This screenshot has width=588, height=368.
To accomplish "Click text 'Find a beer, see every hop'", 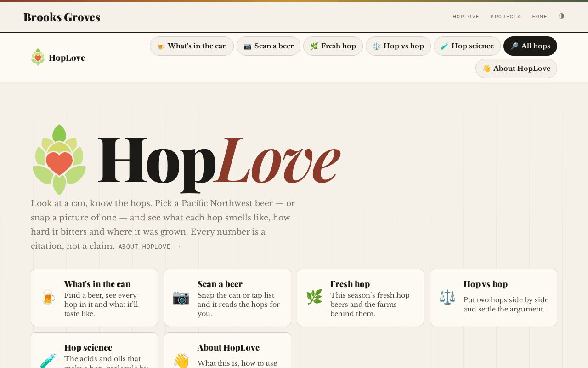I will (x=101, y=299).
